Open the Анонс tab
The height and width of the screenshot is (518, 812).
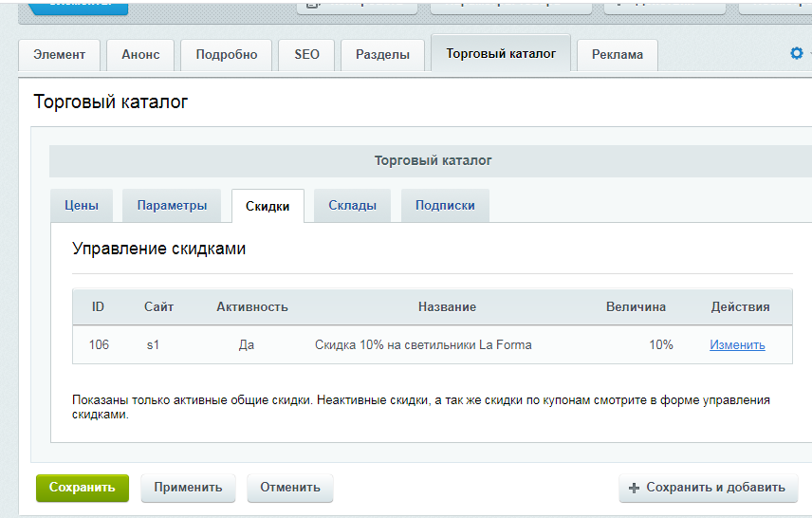coord(140,55)
